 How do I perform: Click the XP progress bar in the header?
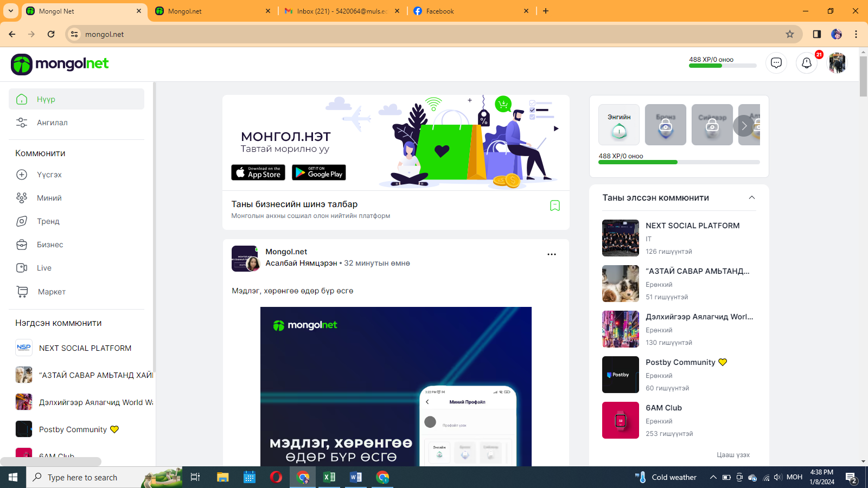pos(722,66)
